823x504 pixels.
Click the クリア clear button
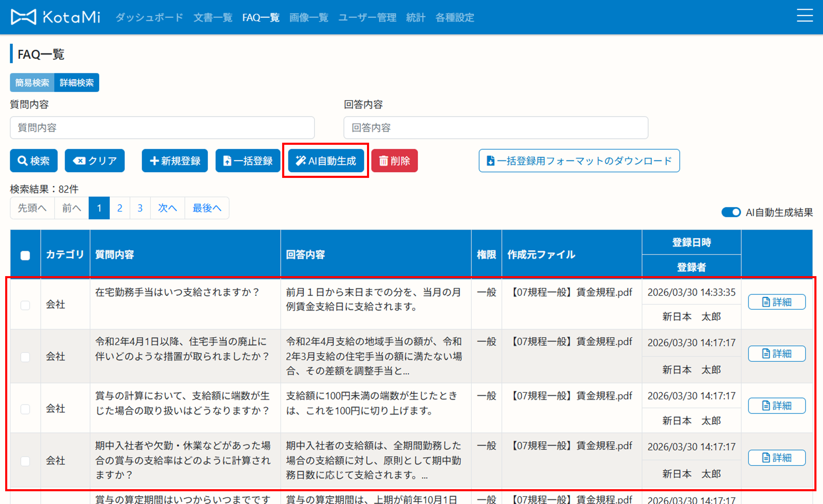(x=95, y=161)
